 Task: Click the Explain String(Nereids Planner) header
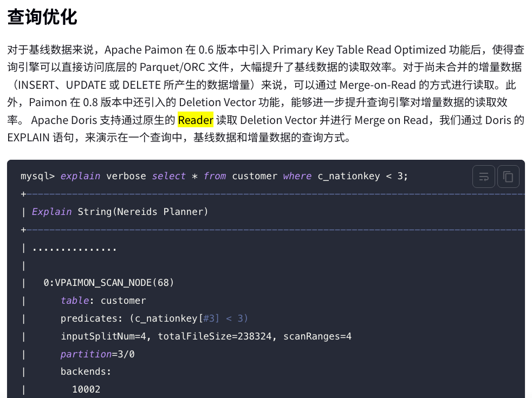120,212
